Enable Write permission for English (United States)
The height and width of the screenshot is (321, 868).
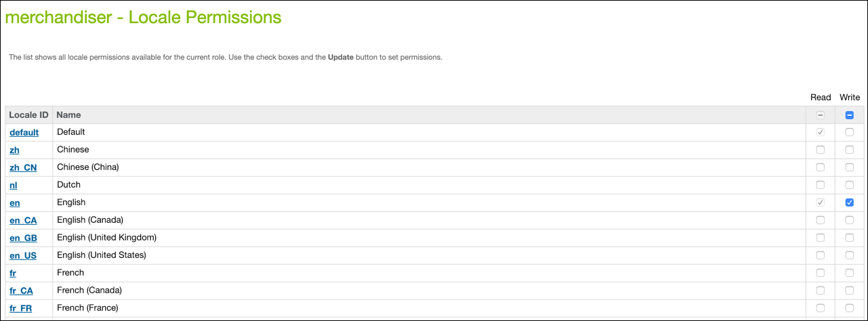tap(850, 255)
